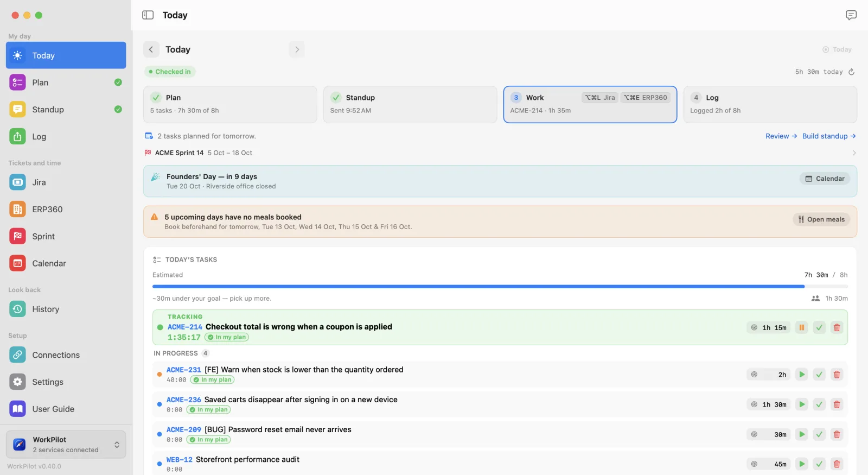Screen dimensions: 868x475
Task: Open the Calendar from Founders' Day banner
Action: (825, 179)
